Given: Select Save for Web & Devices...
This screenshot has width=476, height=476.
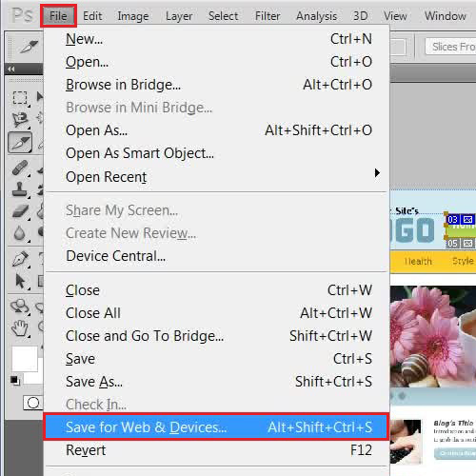Looking at the screenshot, I should 217,427.
